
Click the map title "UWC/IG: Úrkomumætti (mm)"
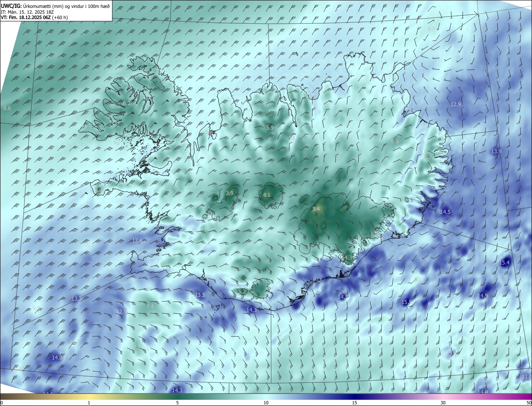coord(36,6)
